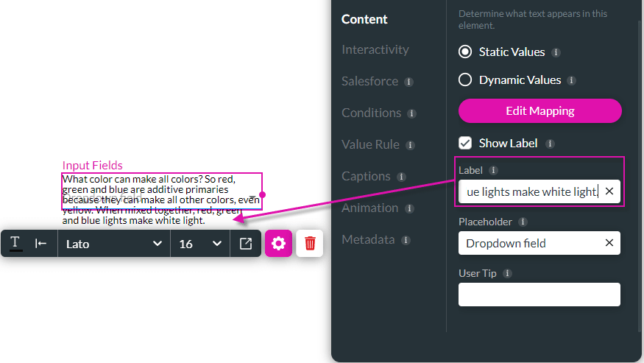Open the pink gear settings icon
This screenshot has height=363, width=644.
click(x=278, y=243)
